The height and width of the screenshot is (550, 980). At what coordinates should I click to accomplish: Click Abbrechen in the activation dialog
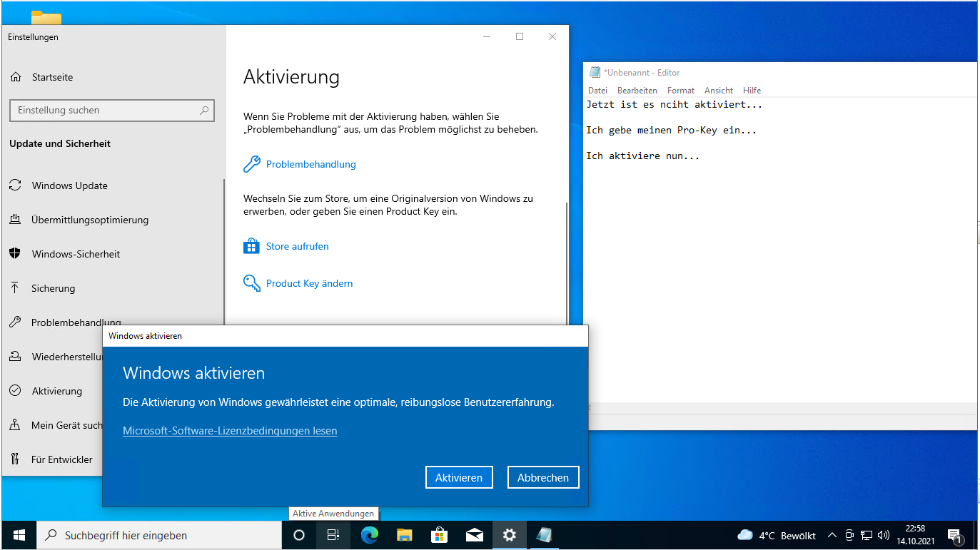click(x=543, y=477)
